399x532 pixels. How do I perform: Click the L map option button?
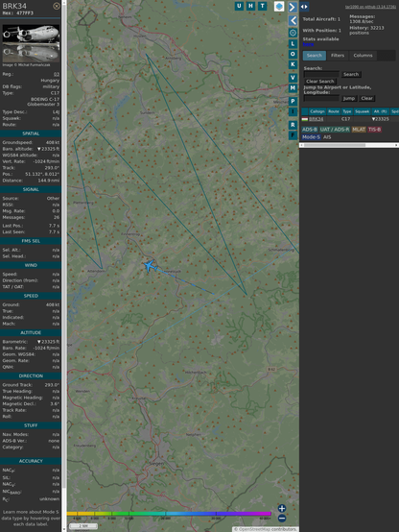[x=293, y=44]
